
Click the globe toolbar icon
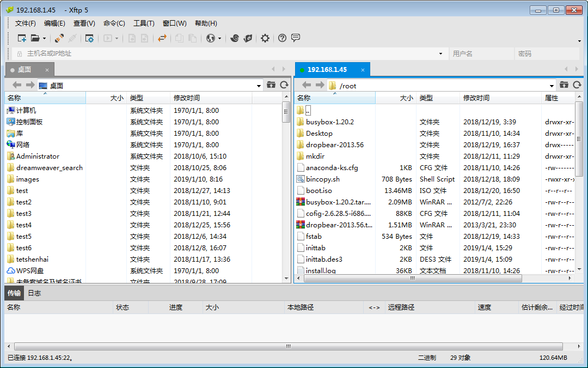(211, 38)
